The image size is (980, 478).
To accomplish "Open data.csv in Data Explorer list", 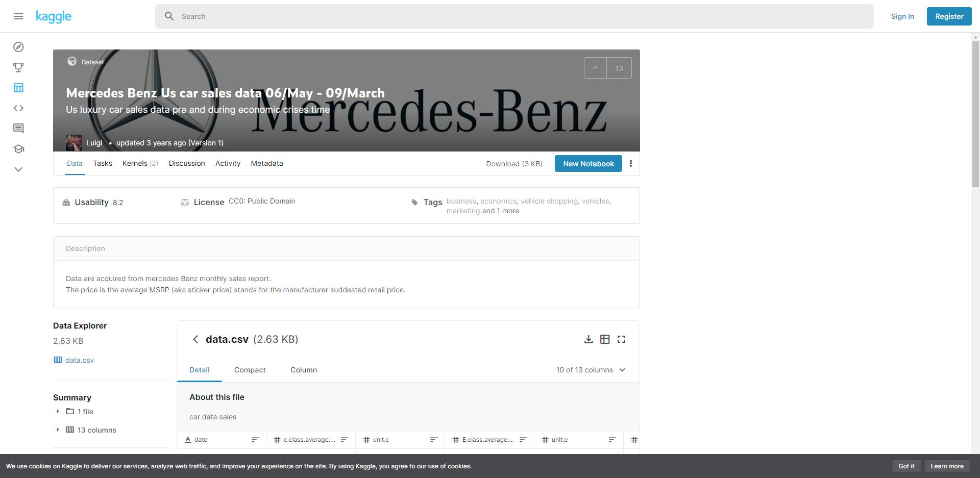I will click(80, 360).
